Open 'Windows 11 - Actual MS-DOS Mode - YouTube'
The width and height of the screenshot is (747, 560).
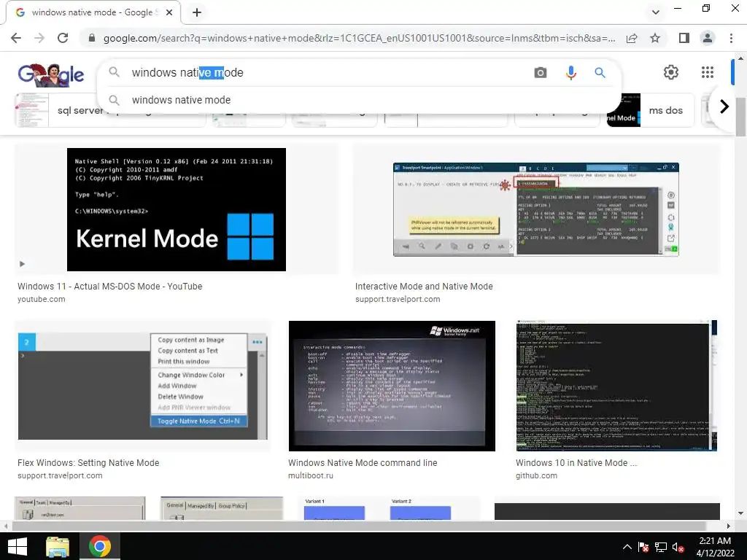110,286
